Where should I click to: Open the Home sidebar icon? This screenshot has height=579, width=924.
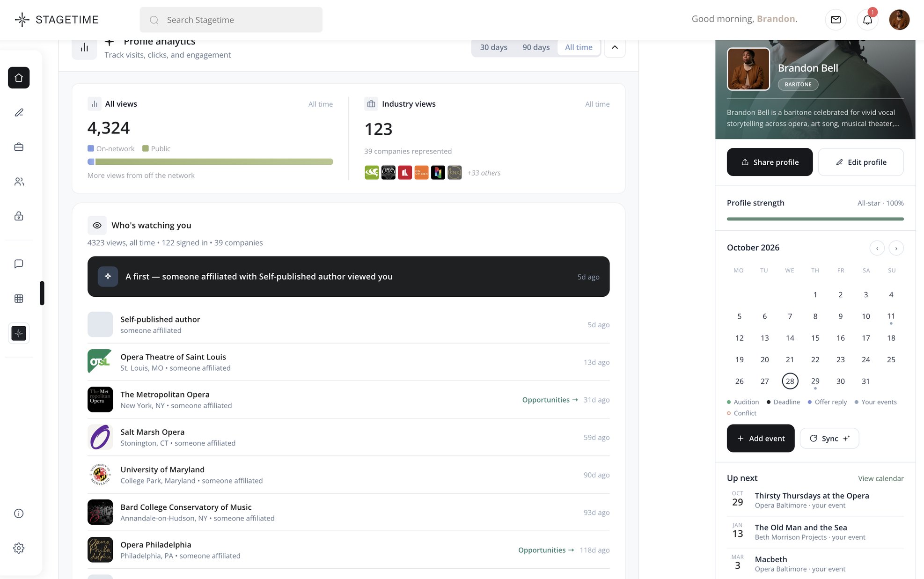(x=19, y=78)
